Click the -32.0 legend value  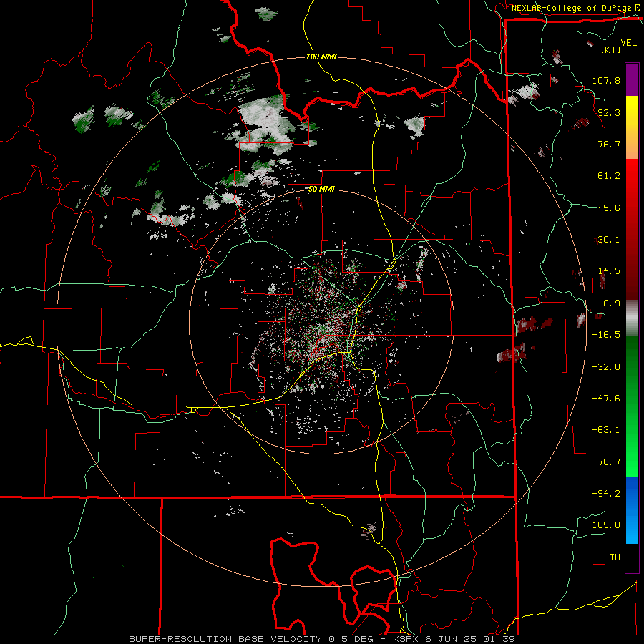606,367
